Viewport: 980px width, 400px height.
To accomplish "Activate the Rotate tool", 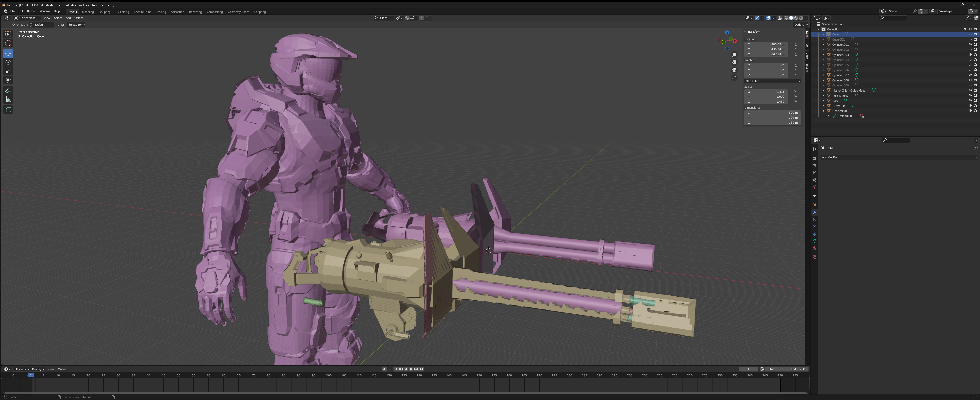I will click(x=8, y=62).
